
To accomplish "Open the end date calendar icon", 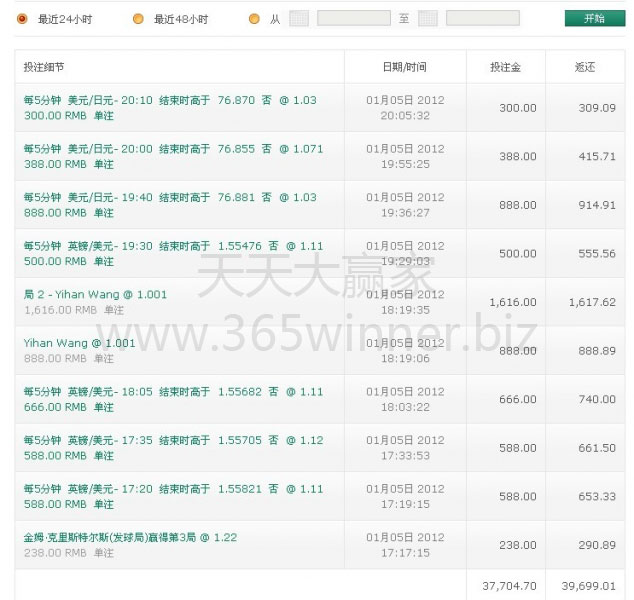I will tap(428, 19).
